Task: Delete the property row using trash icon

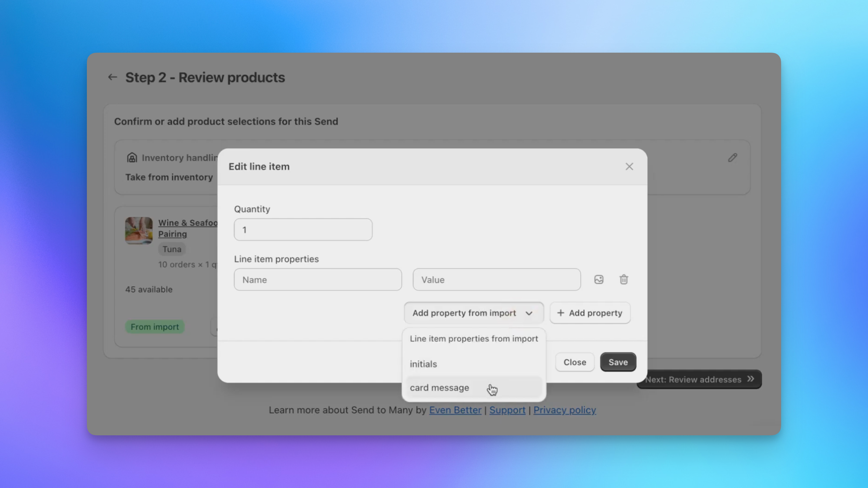Action: click(624, 279)
